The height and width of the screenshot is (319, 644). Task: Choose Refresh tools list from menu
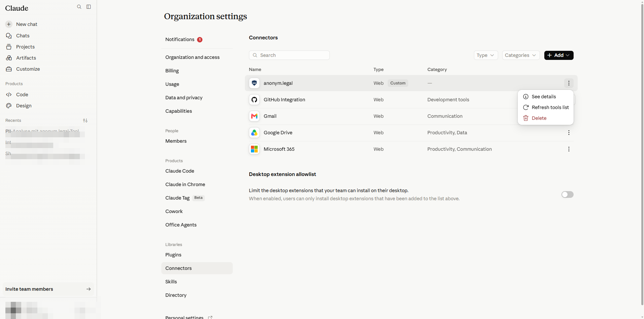click(x=546, y=107)
